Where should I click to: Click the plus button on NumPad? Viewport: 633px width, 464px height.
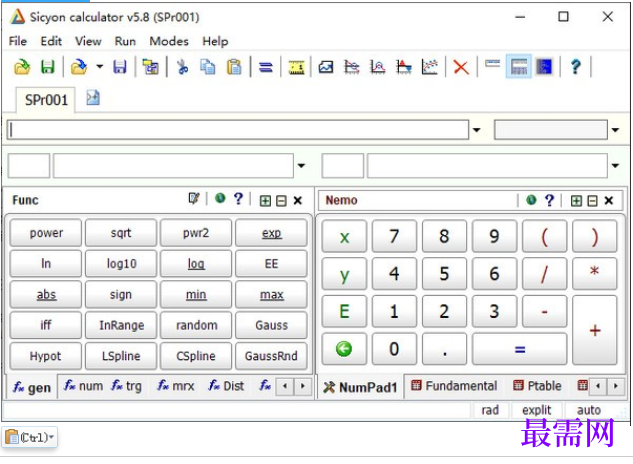[595, 330]
